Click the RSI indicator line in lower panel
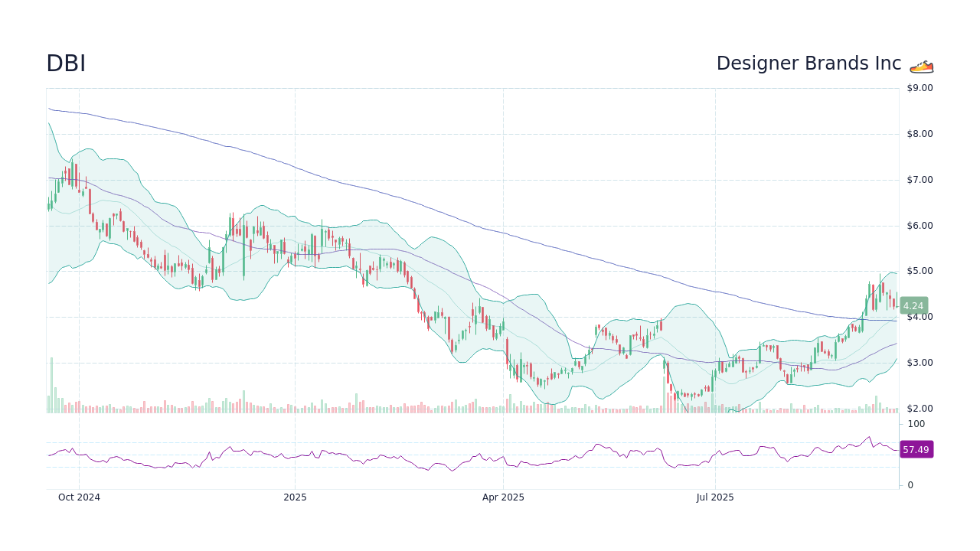The height and width of the screenshot is (551, 980). (459, 459)
